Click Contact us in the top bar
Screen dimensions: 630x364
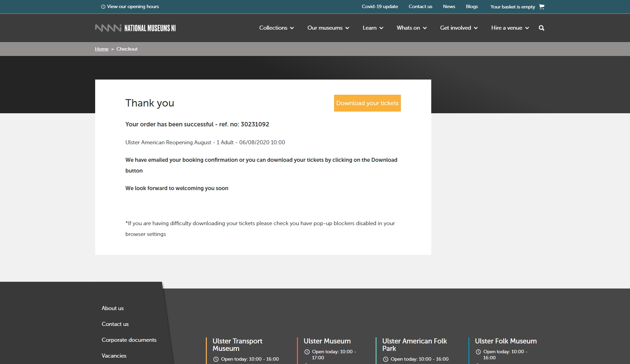tap(420, 6)
